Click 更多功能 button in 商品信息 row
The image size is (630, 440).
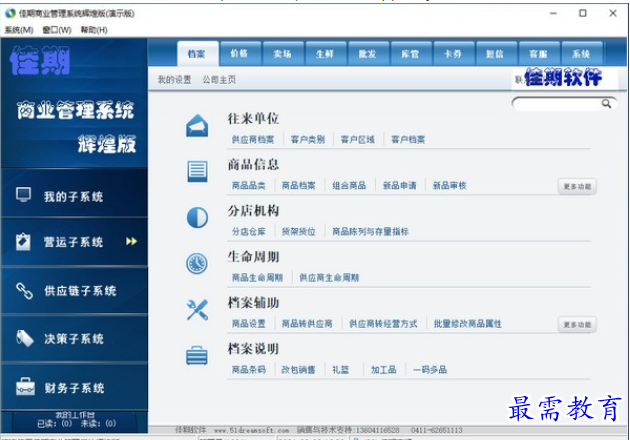point(577,186)
